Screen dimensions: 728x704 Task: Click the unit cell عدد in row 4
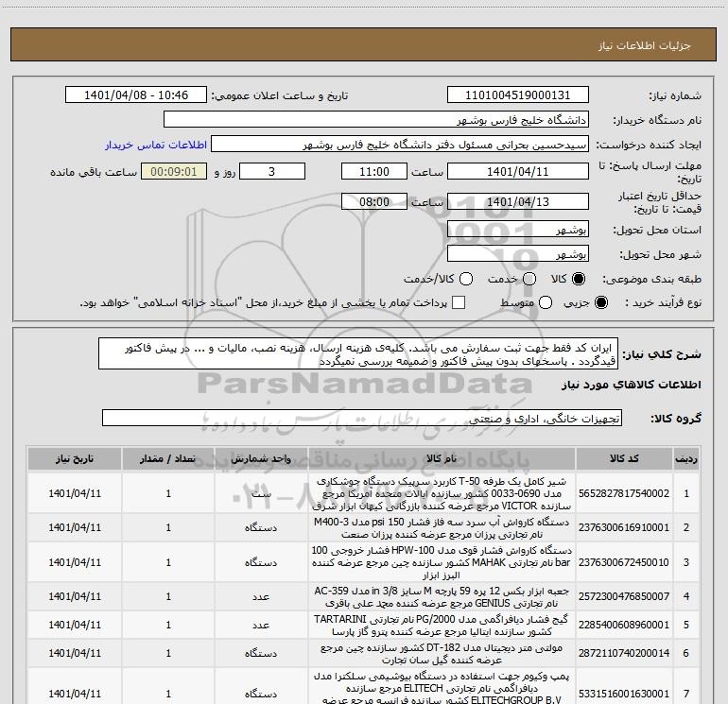(x=261, y=596)
